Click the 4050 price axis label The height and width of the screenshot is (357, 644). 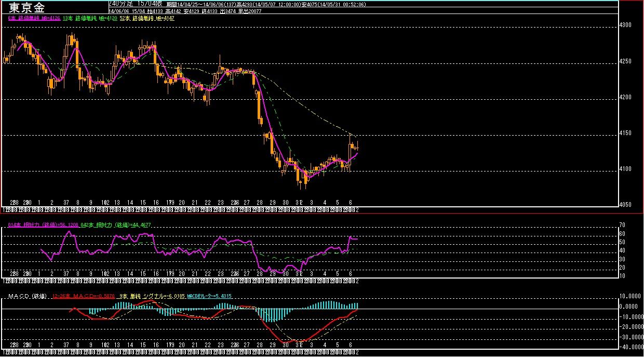click(x=626, y=205)
